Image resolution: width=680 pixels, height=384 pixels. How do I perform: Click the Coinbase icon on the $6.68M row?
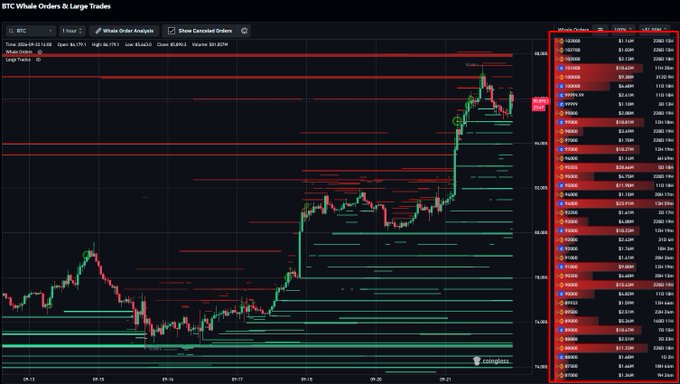[x=561, y=86]
